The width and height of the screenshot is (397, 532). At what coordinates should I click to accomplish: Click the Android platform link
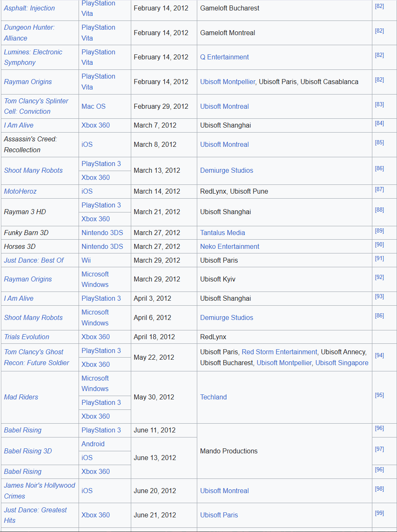(93, 444)
